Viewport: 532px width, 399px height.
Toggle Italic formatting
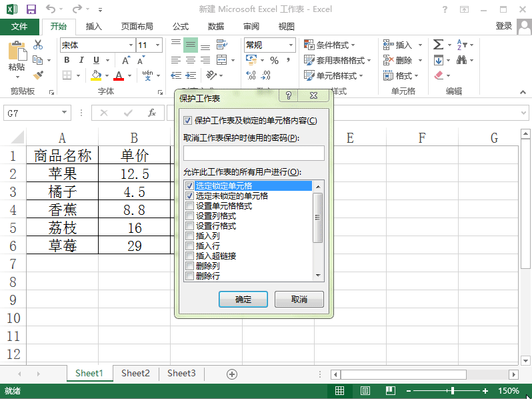click(81, 60)
